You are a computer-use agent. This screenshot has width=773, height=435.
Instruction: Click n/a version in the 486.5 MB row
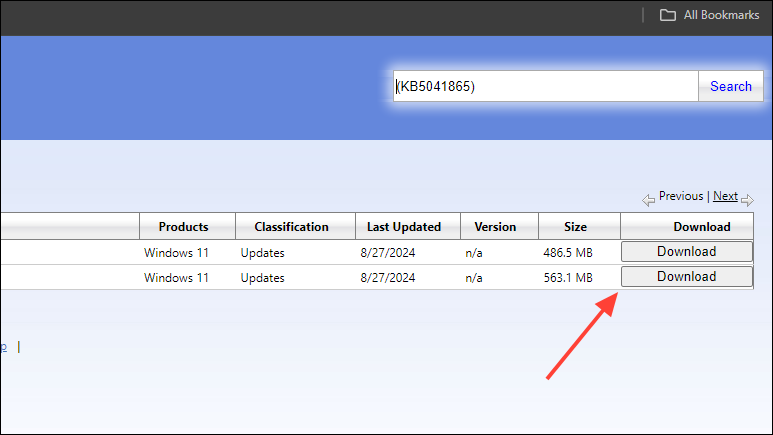point(474,253)
